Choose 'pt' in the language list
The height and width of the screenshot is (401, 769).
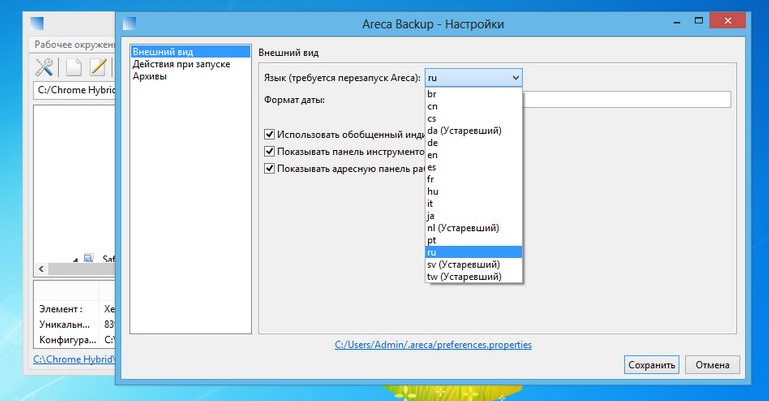pos(473,240)
